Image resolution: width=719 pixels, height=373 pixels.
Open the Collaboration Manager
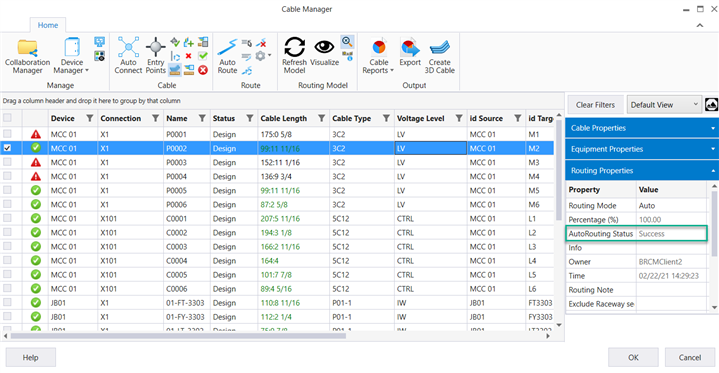click(x=28, y=56)
